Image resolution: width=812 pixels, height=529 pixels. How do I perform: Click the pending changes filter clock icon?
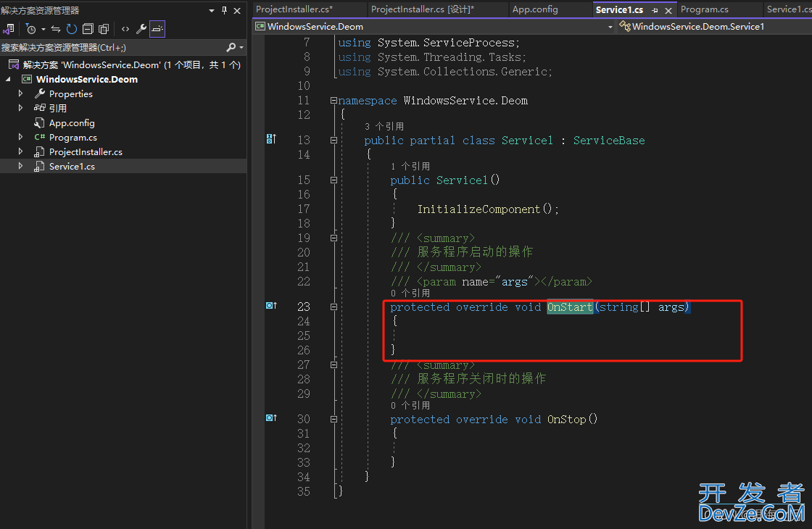click(x=31, y=29)
